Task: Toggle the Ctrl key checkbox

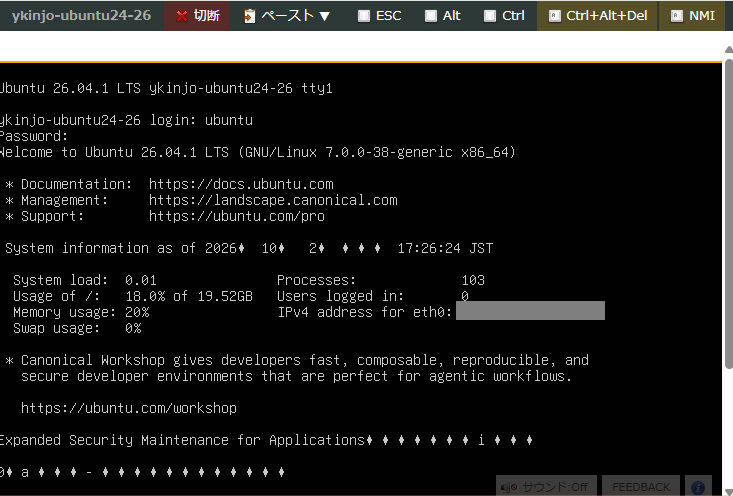Action: [489, 16]
